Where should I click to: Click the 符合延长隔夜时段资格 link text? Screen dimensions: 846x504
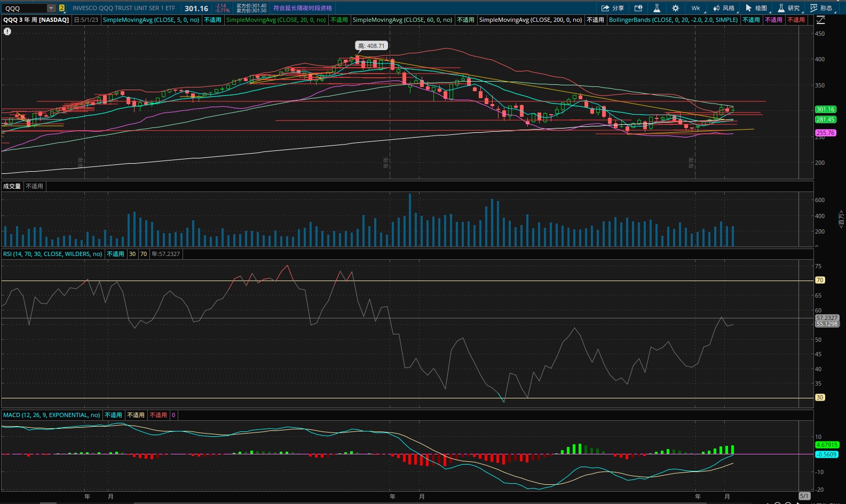[303, 8]
